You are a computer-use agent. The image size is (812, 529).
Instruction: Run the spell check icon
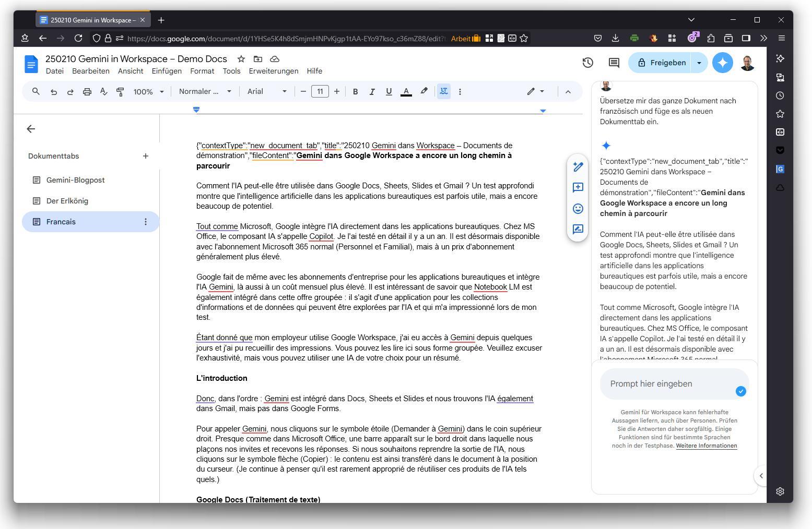pos(103,91)
